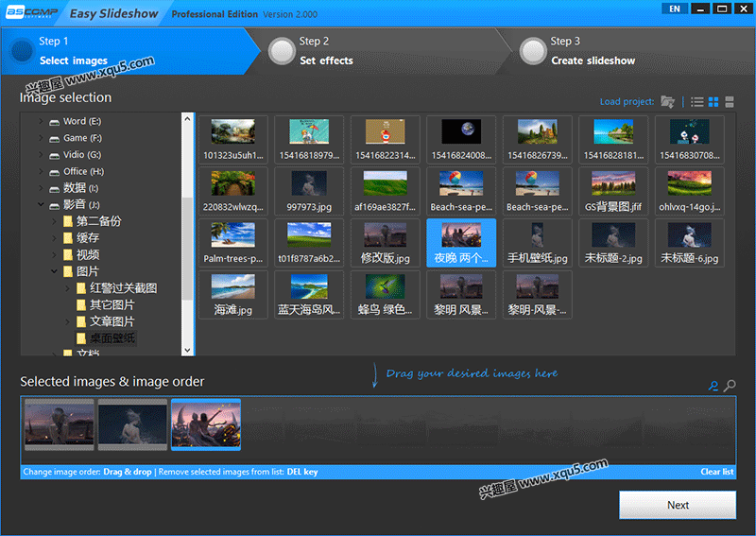Expand the Game (F:) drive
756x536 pixels.
pyautogui.click(x=41, y=138)
